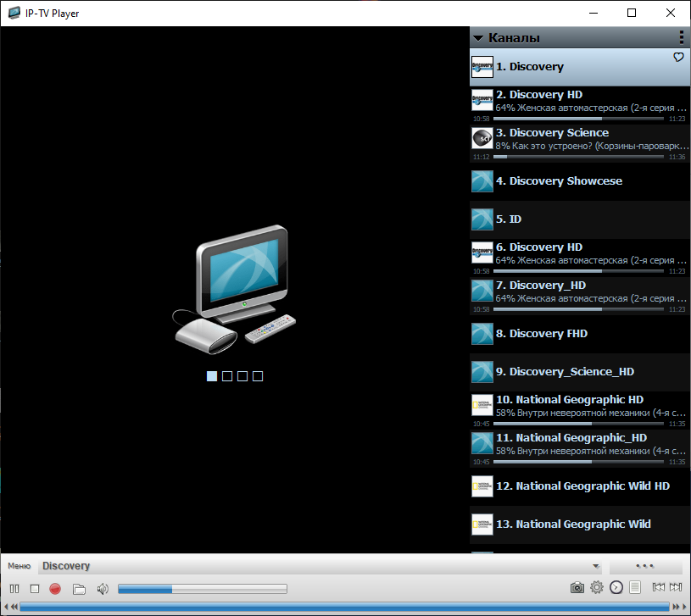Switch to the previous channel
The image size is (691, 616).
tap(659, 587)
